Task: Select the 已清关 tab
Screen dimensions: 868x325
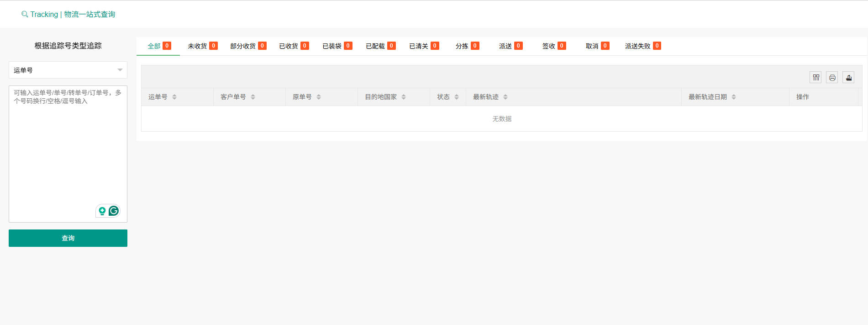Action: tap(423, 46)
